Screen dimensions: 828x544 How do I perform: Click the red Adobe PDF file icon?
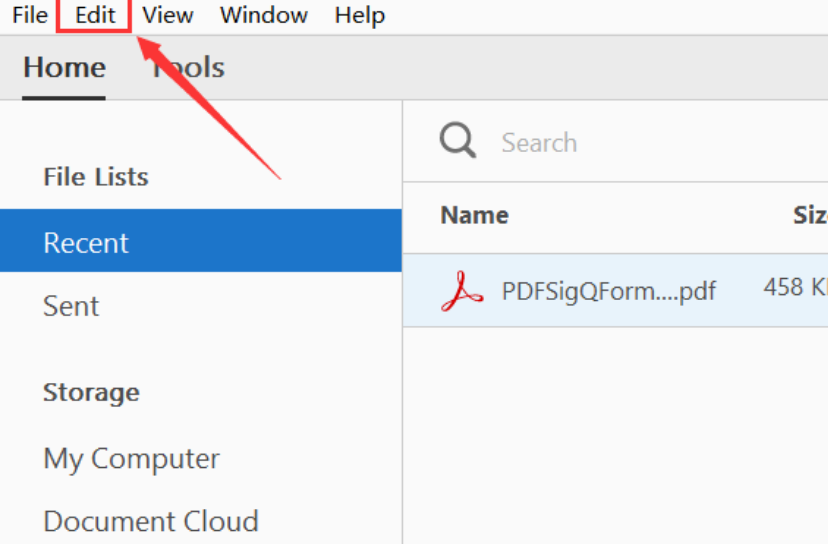pyautogui.click(x=462, y=291)
